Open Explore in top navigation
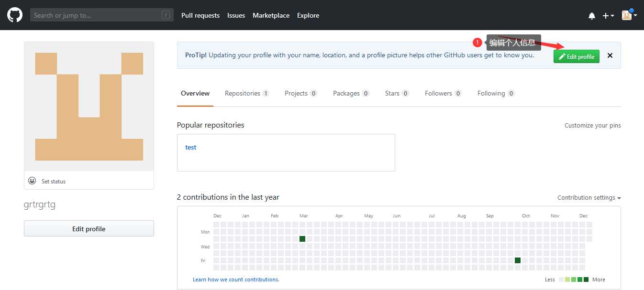The width and height of the screenshot is (644, 290). point(308,15)
